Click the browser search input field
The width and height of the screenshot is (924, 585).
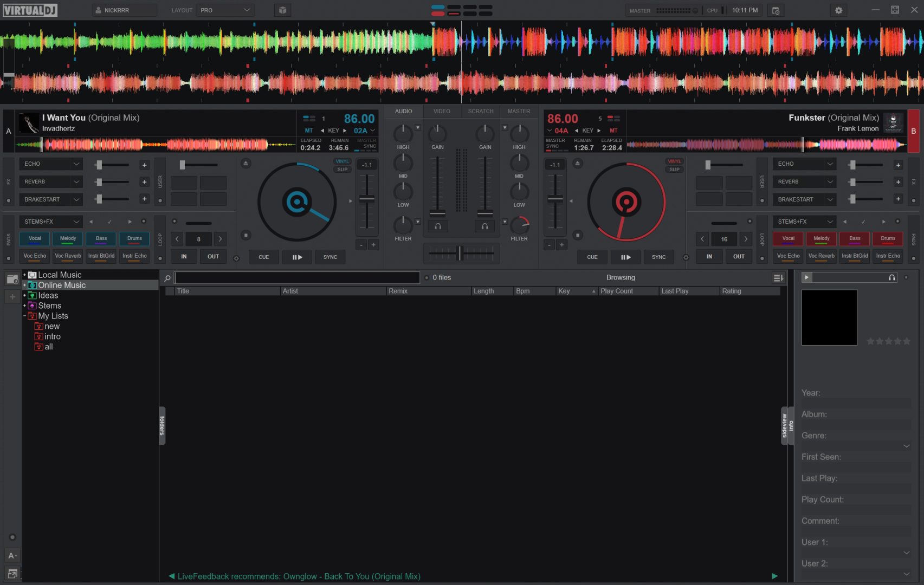pyautogui.click(x=297, y=278)
